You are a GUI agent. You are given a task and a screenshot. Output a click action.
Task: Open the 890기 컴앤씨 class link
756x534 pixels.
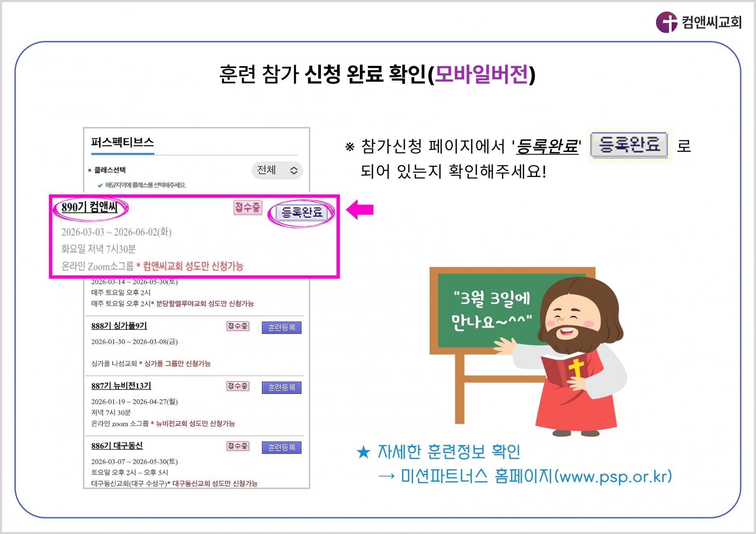point(90,207)
